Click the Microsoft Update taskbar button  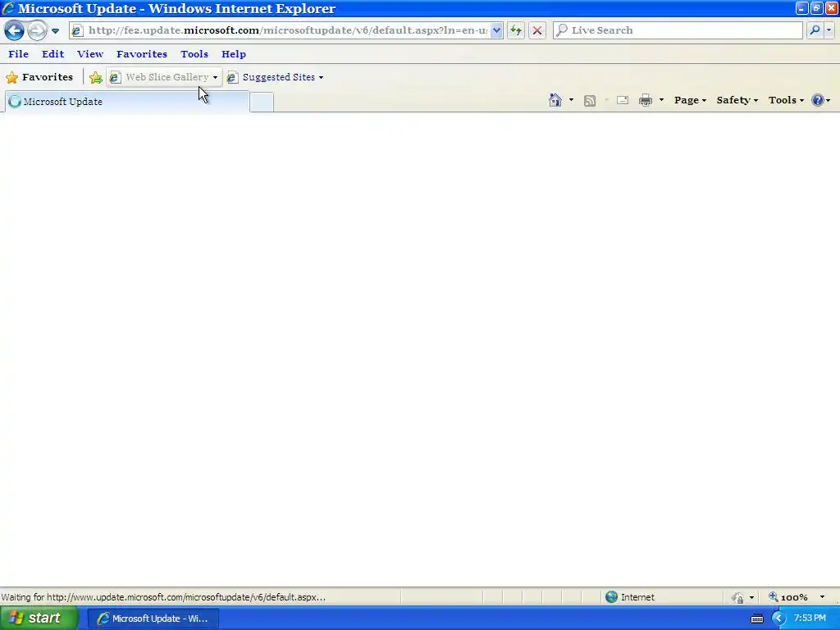(x=153, y=619)
